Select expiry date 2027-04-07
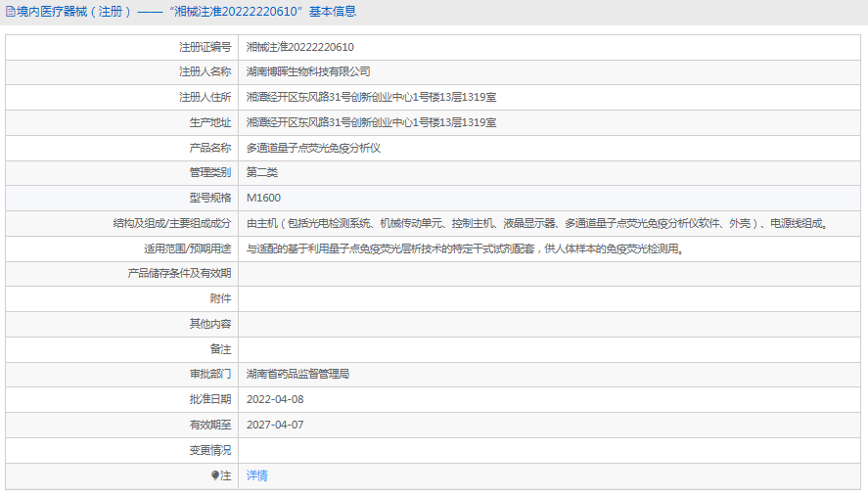The height and width of the screenshot is (496, 868). coord(275,426)
